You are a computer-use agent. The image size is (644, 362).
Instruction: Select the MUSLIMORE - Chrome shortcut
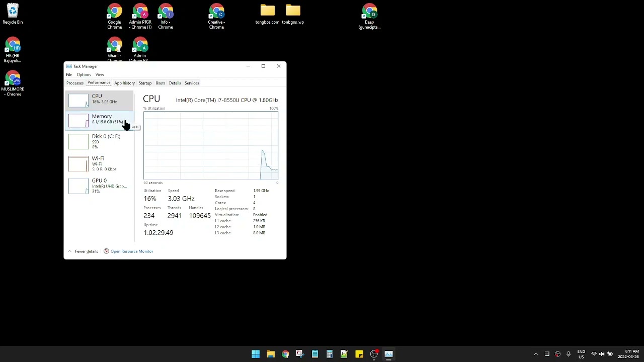click(x=13, y=83)
